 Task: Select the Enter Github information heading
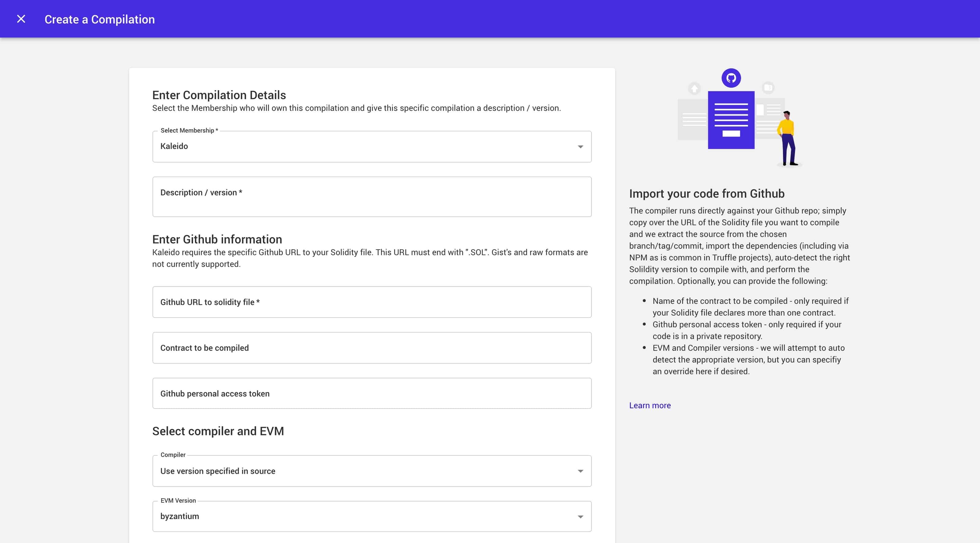tap(217, 239)
